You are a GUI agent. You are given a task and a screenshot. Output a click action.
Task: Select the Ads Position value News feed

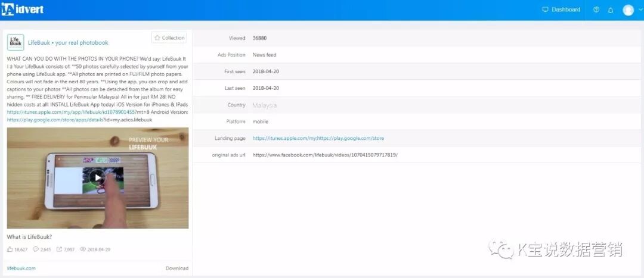pos(265,55)
